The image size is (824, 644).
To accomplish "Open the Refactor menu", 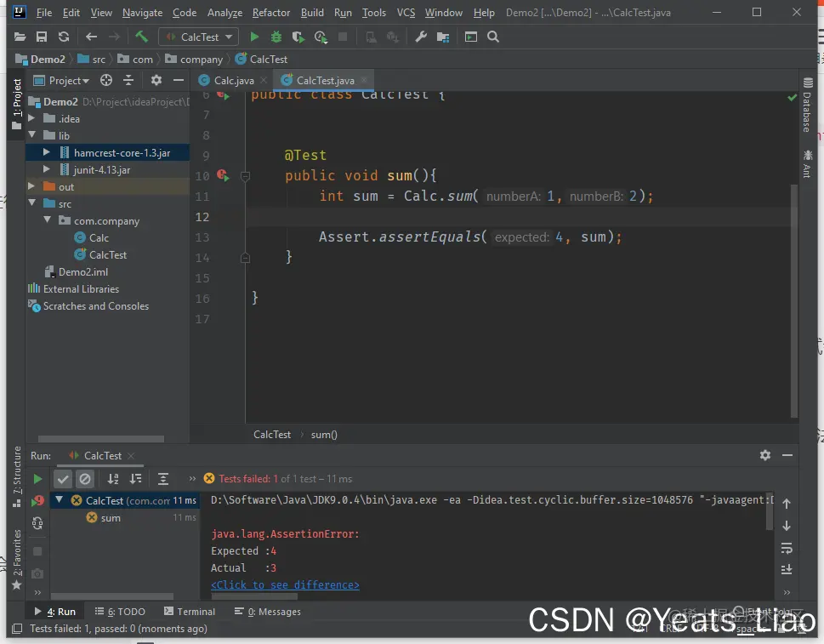I will pyautogui.click(x=271, y=13).
